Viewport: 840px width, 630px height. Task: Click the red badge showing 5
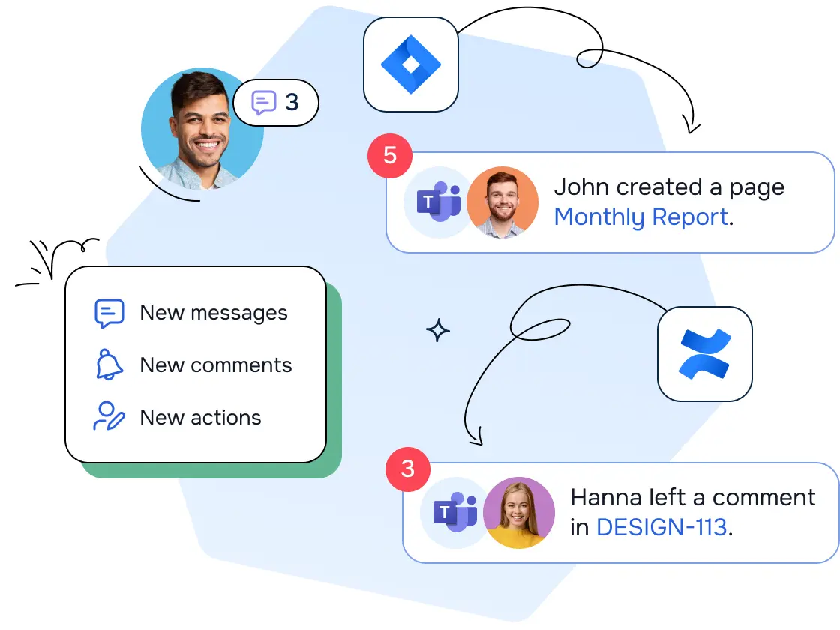(389, 156)
